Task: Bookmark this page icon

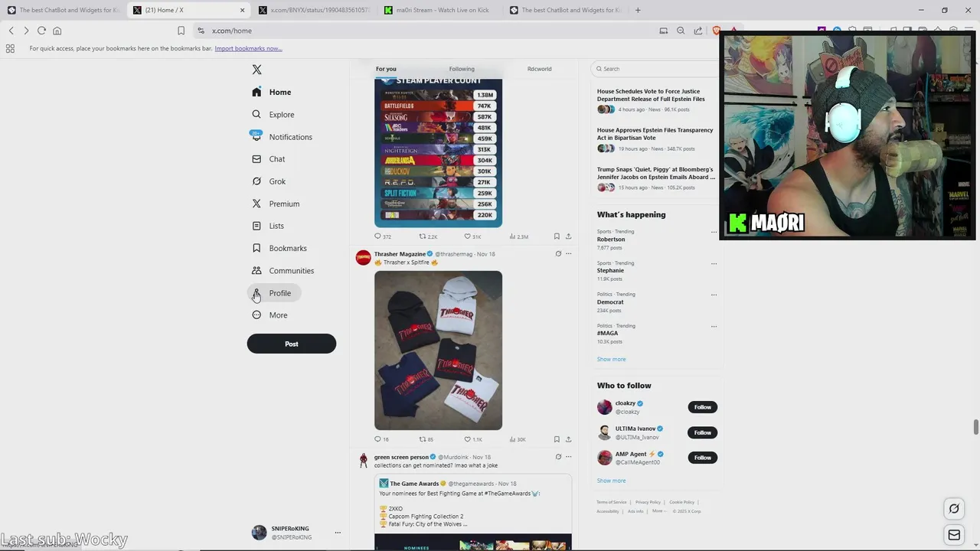Action: point(181,31)
